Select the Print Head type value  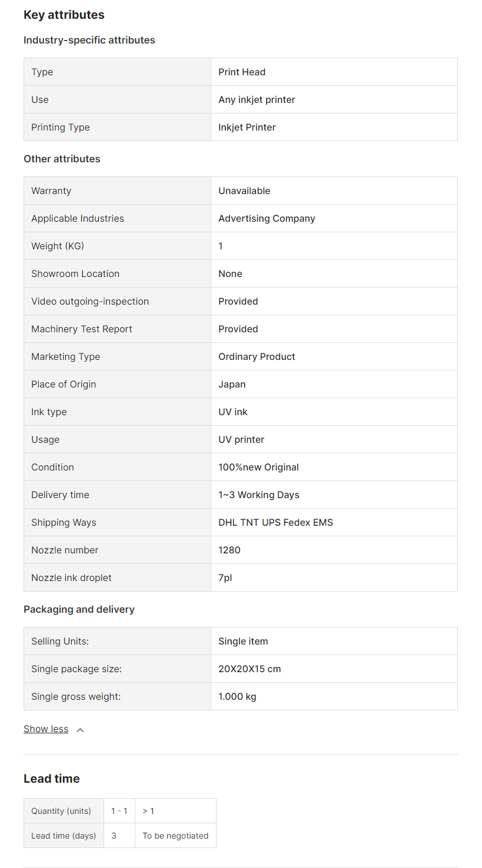click(x=242, y=72)
